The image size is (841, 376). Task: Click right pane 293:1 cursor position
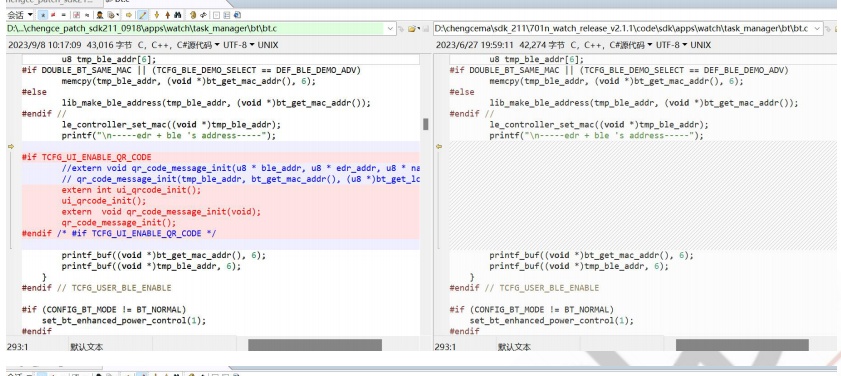tap(445, 347)
